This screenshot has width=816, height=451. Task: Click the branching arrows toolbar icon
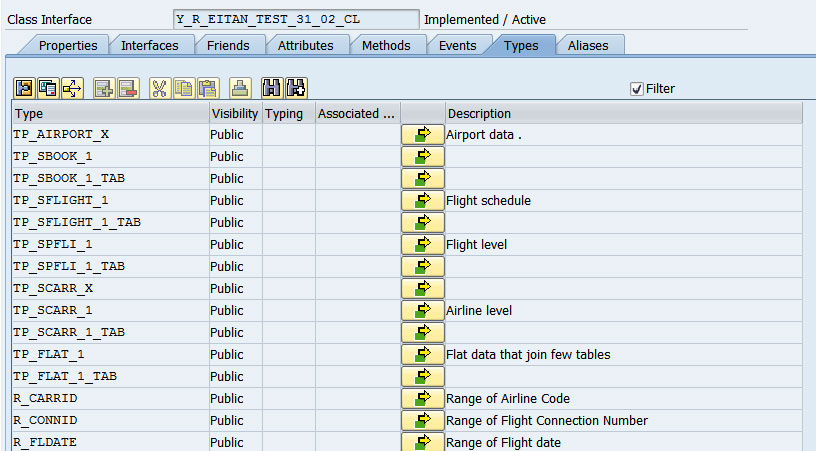point(72,88)
